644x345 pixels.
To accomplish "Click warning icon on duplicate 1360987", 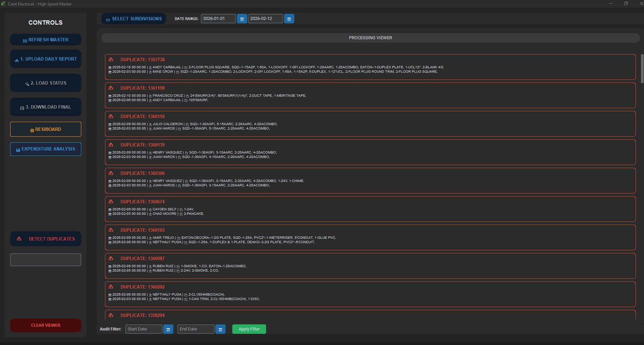I will point(111,258).
